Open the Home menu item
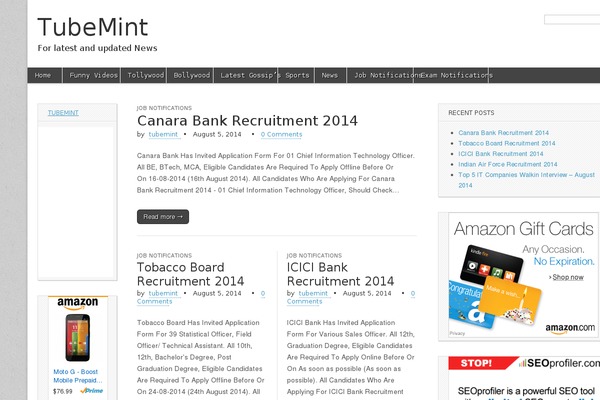 click(44, 75)
